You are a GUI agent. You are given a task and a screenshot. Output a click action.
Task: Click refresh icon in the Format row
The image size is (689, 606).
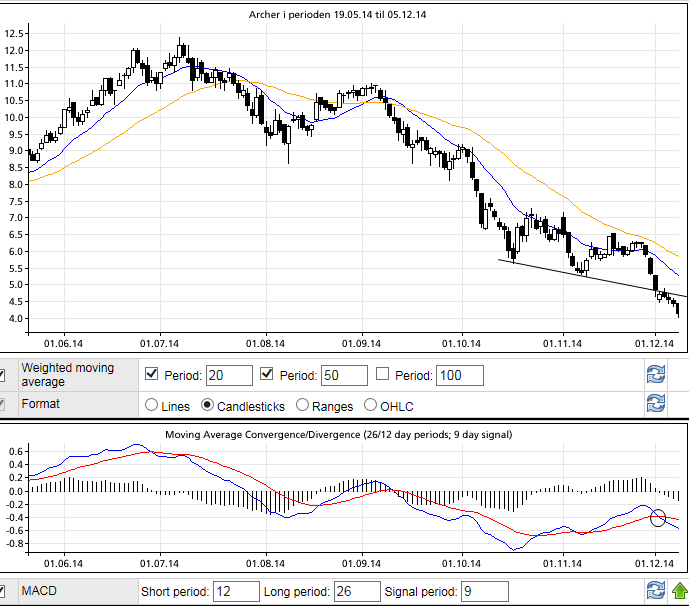655,403
